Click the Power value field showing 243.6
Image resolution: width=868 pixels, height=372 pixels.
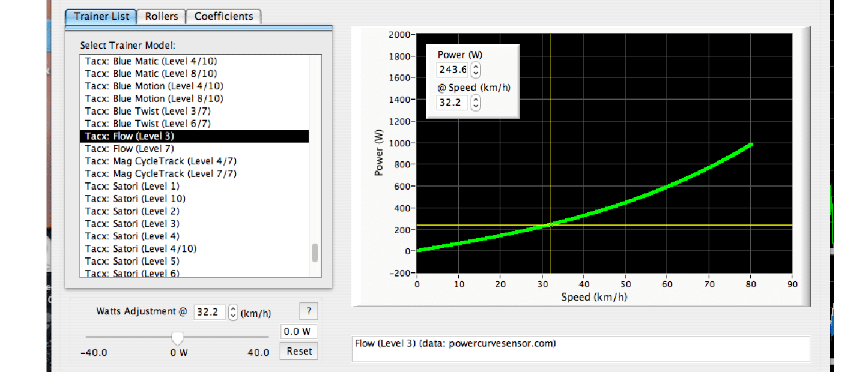coord(453,69)
